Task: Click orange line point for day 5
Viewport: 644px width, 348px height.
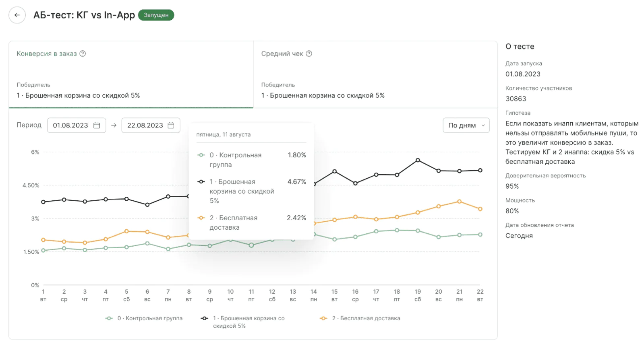Action: pyautogui.click(x=126, y=231)
